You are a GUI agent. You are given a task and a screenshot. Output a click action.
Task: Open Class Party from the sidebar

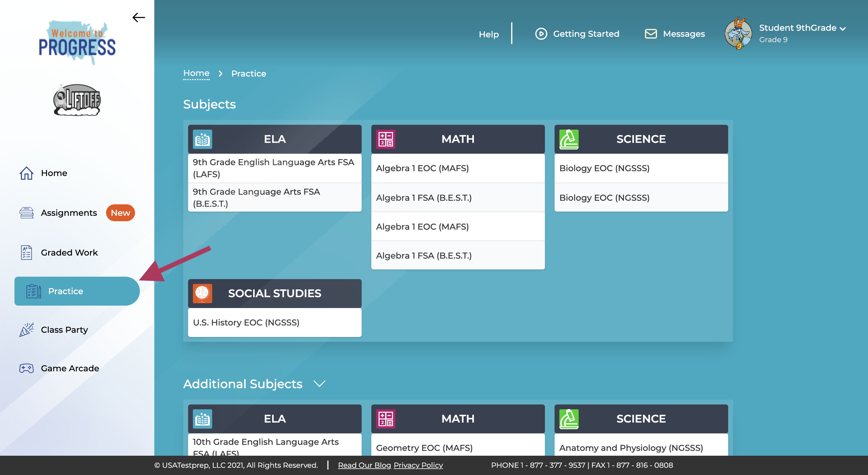(64, 330)
